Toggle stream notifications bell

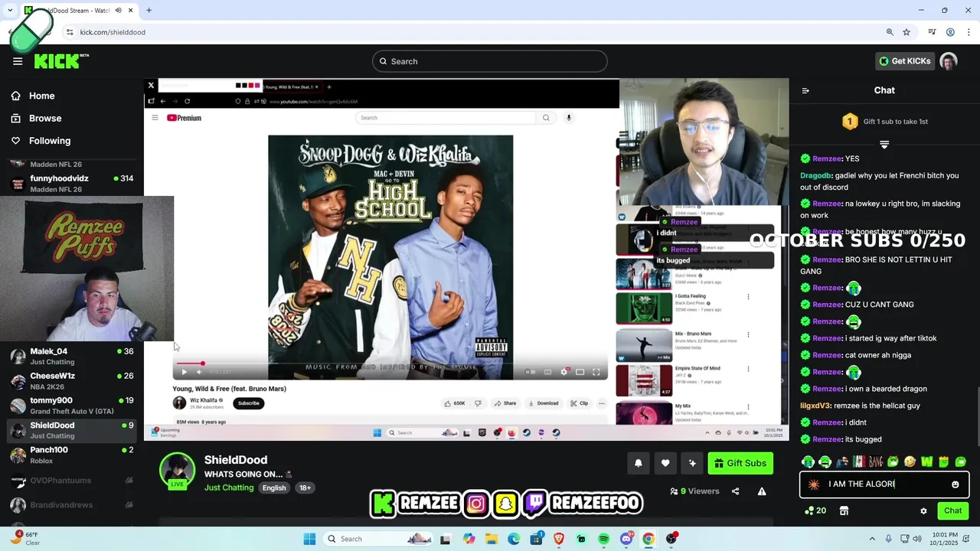pyautogui.click(x=638, y=463)
